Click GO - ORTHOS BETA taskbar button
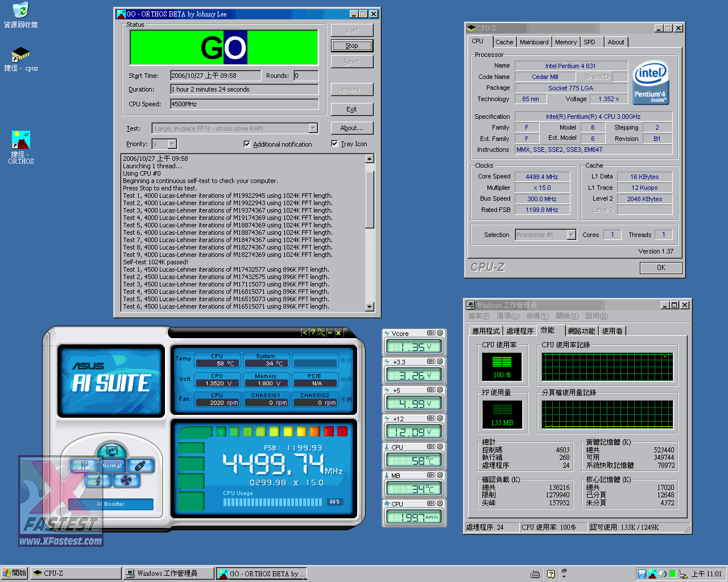The image size is (728, 582). [262, 573]
